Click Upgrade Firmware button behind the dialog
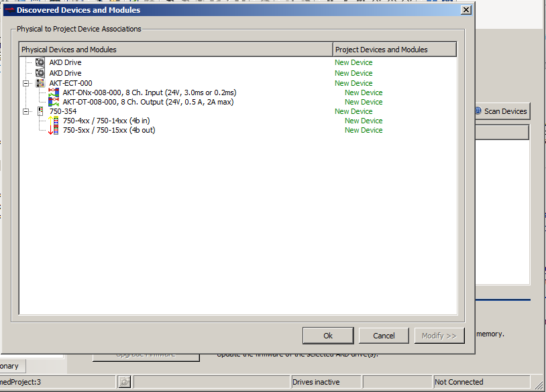 pyautogui.click(x=146, y=358)
